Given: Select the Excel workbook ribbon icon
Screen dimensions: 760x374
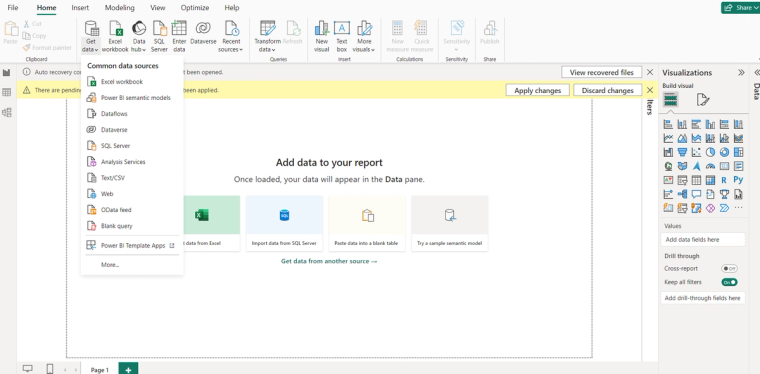Looking at the screenshot, I should coord(115,36).
